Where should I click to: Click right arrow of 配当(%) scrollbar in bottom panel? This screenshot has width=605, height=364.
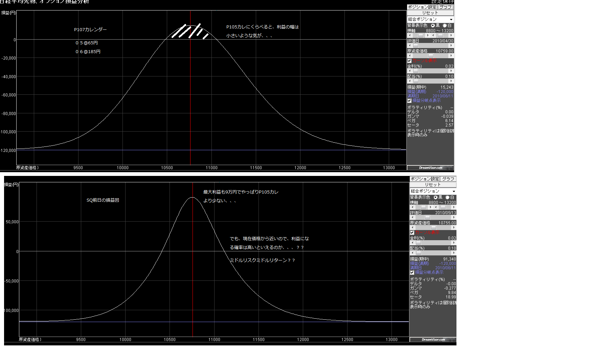click(x=454, y=253)
